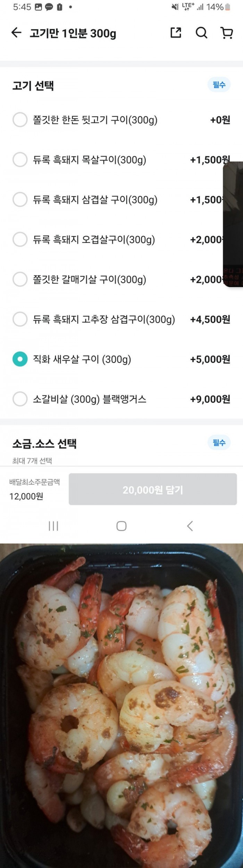Select 듀록 흑돼지 삼겹살 구이 option
Image resolution: width=243 pixels, height=868 pixels.
click(20, 200)
